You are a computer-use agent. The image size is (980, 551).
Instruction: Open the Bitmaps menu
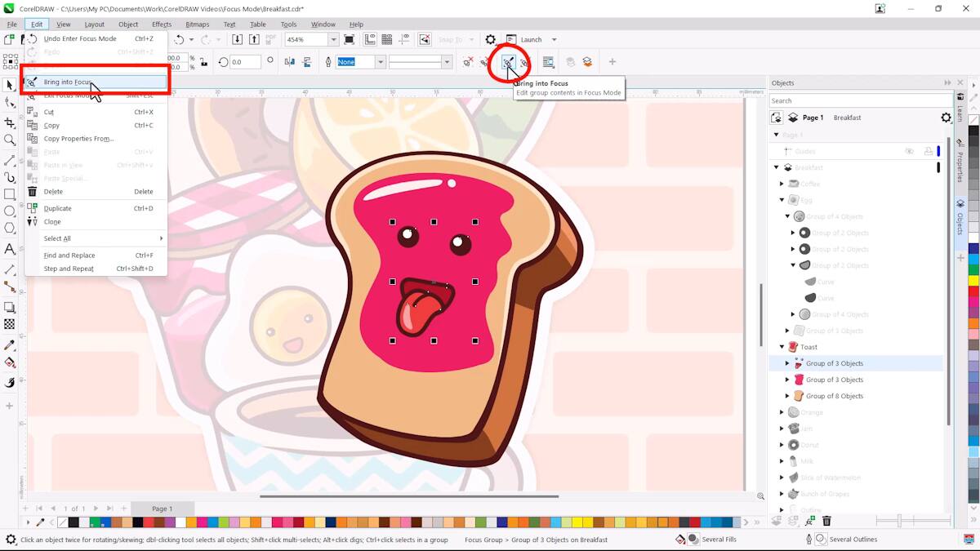click(197, 24)
